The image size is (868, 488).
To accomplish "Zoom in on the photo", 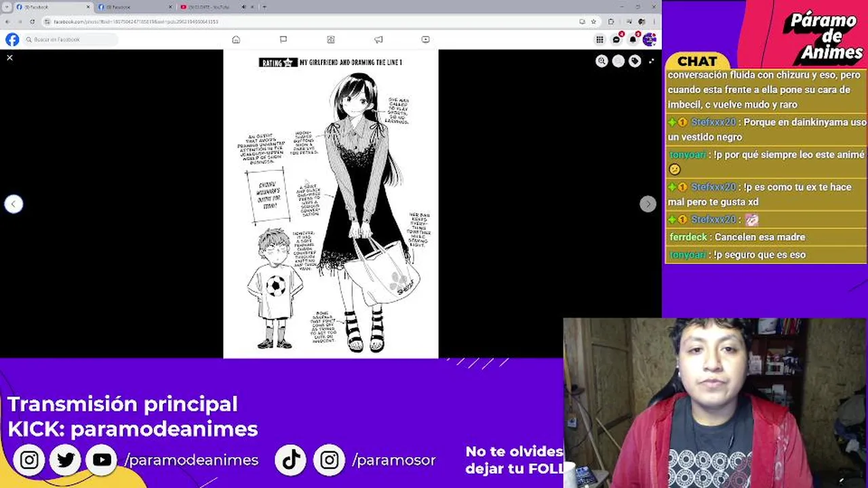I will click(x=601, y=61).
